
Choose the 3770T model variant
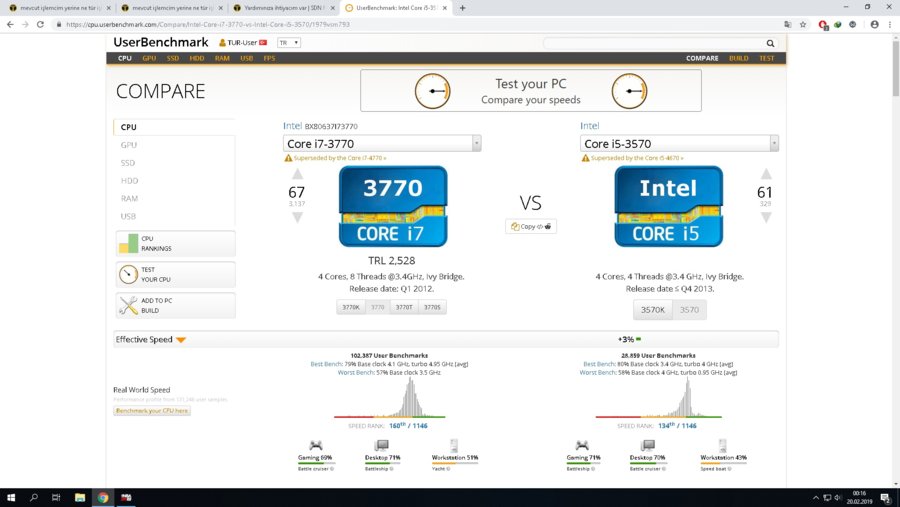404,308
